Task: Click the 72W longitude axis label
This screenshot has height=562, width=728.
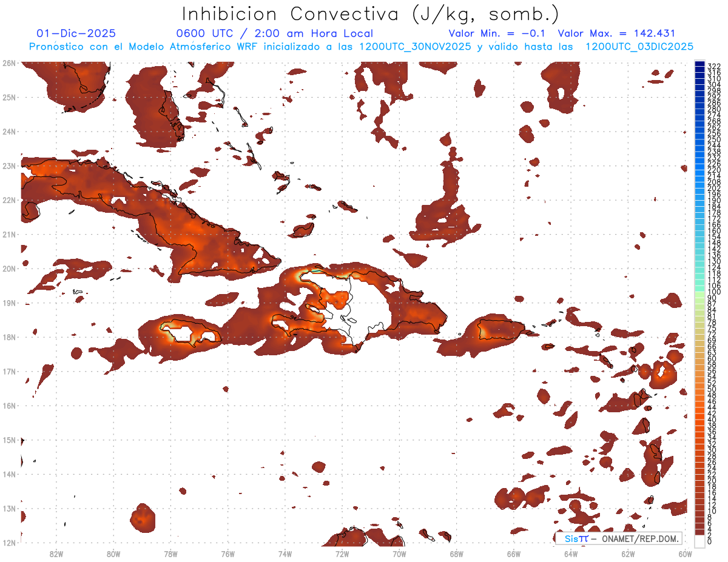Action: pos(342,553)
